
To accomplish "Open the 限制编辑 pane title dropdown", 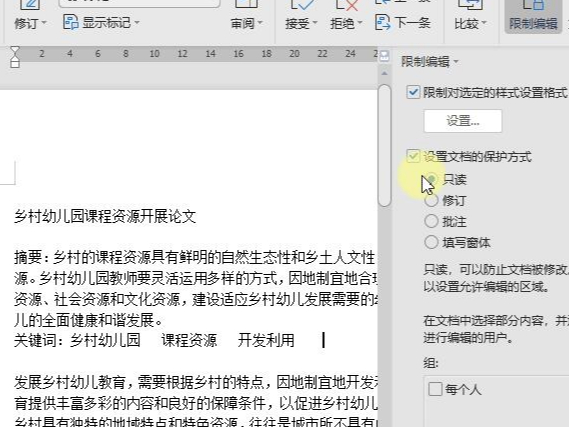I will point(456,62).
